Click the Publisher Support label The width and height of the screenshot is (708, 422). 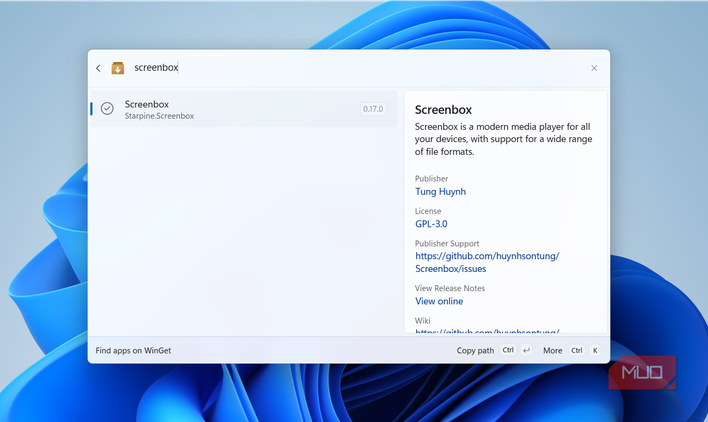coord(447,243)
